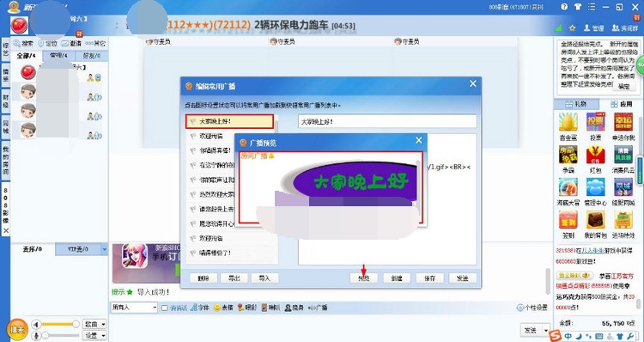Open the 缘聚同城 app icon
This screenshot has height=342, width=644.
pyautogui.click(x=623, y=187)
